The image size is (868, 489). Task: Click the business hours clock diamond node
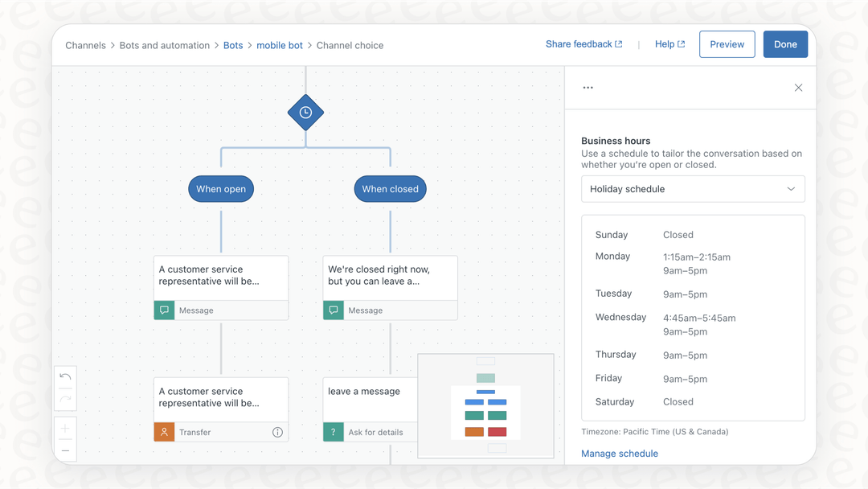305,113
